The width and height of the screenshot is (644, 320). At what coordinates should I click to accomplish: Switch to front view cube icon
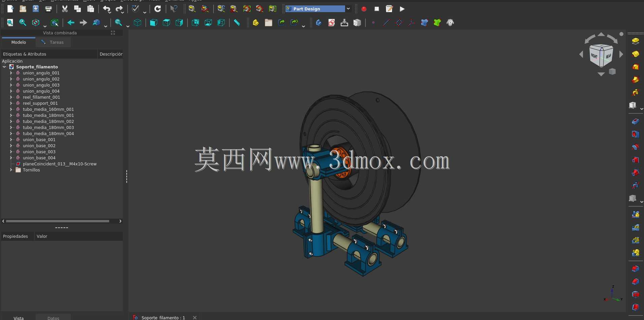pos(154,23)
